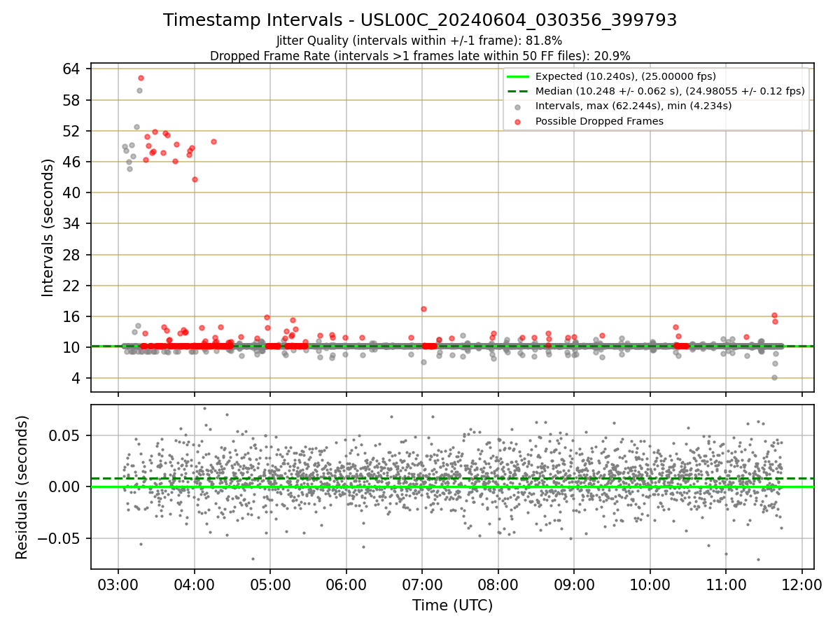This screenshot has width=840, height=630.
Task: Click the highest red dropped-frame point near 62 seconds
Action: click(x=141, y=78)
